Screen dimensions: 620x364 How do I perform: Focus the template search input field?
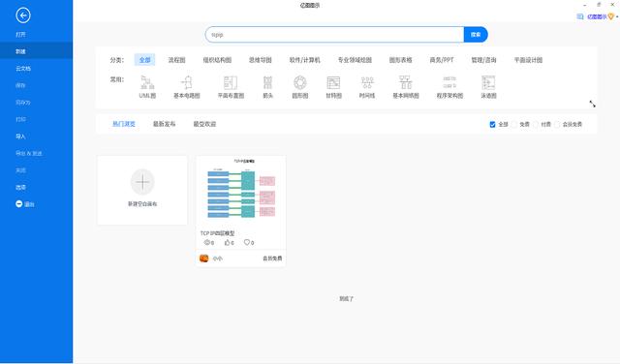pyautogui.click(x=334, y=35)
